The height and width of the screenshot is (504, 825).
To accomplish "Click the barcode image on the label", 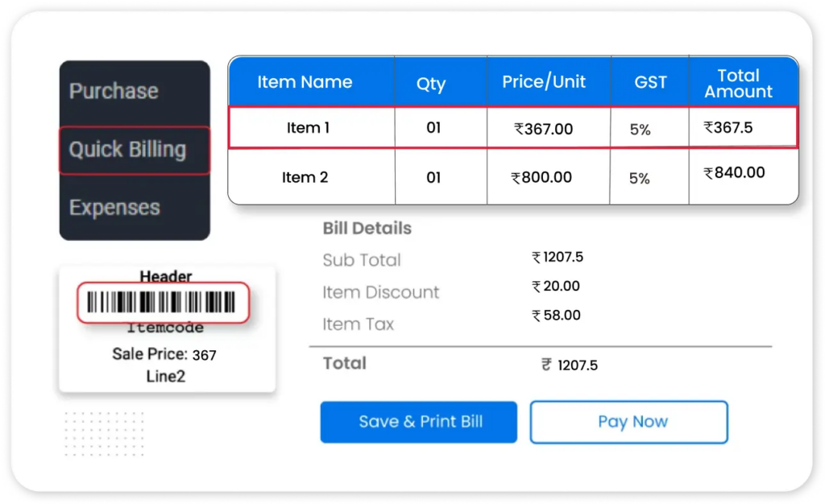I will [162, 303].
